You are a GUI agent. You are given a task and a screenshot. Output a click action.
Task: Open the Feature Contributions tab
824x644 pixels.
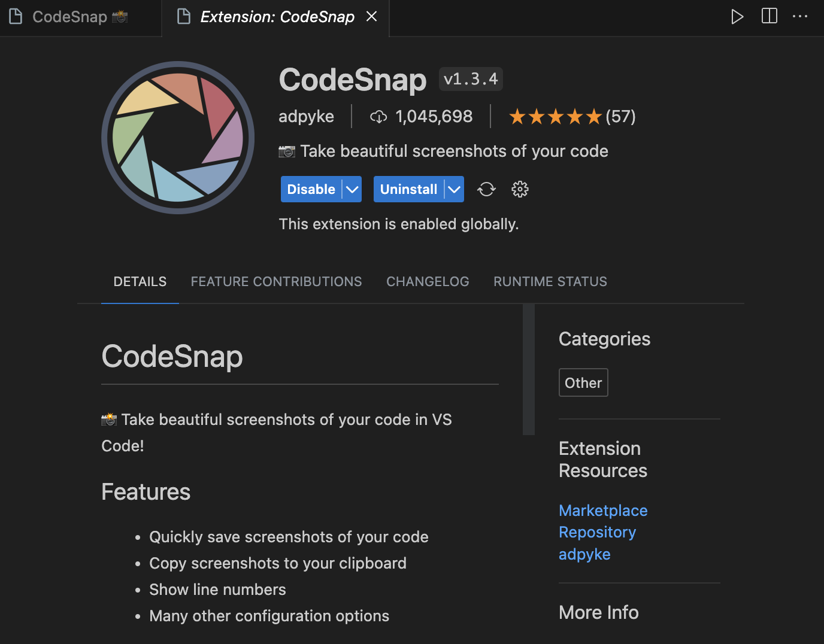pos(277,281)
